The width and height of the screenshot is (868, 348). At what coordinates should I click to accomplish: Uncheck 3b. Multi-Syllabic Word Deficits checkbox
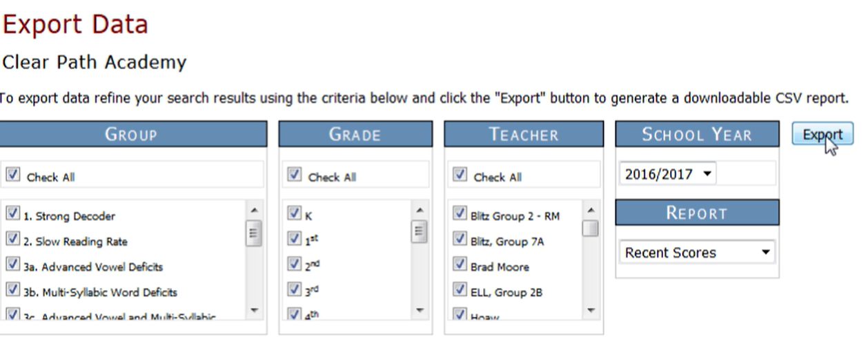pyautogui.click(x=12, y=291)
